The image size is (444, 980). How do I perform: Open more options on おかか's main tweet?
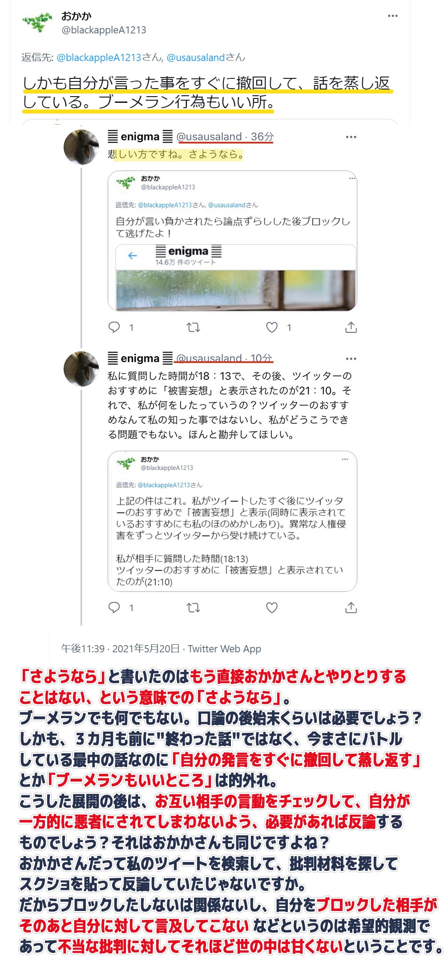[392, 16]
